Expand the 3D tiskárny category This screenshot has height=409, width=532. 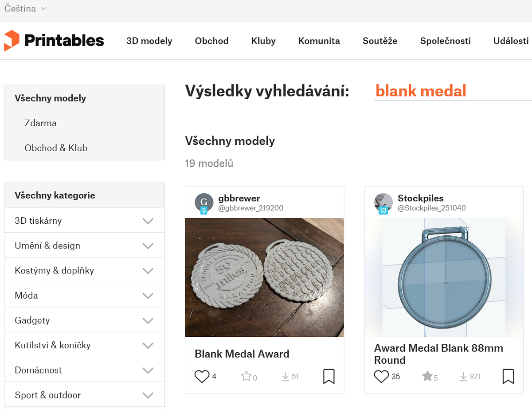pos(148,221)
